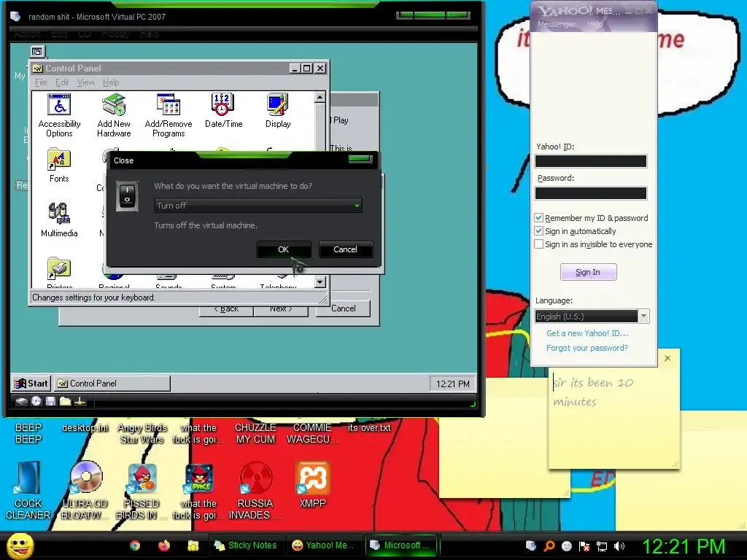Click the power switch icon in Close dialog

point(127,195)
